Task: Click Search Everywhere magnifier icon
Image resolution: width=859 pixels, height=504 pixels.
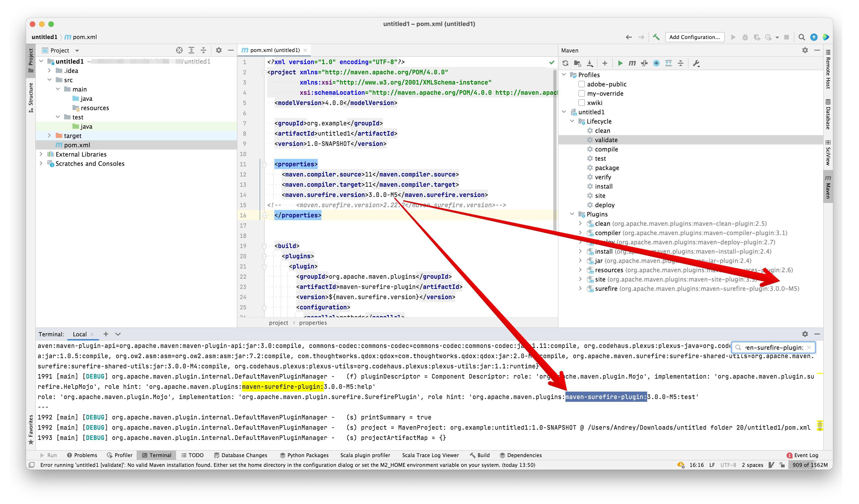Action: click(x=802, y=37)
